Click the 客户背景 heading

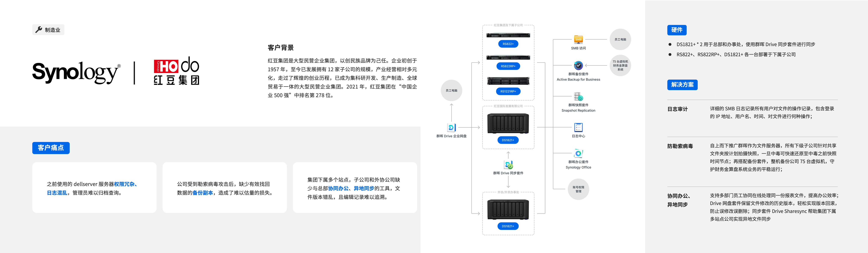[281, 48]
